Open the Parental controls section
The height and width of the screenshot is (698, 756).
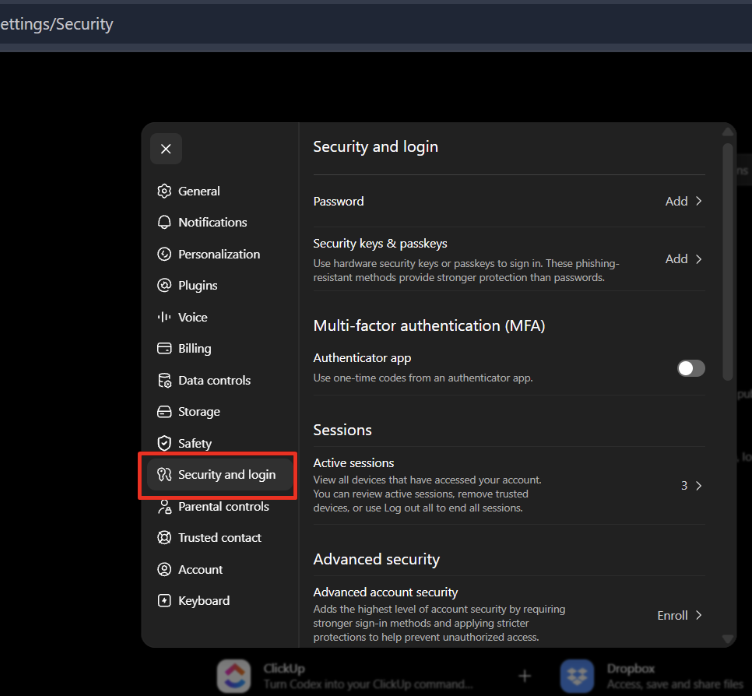[x=221, y=508]
